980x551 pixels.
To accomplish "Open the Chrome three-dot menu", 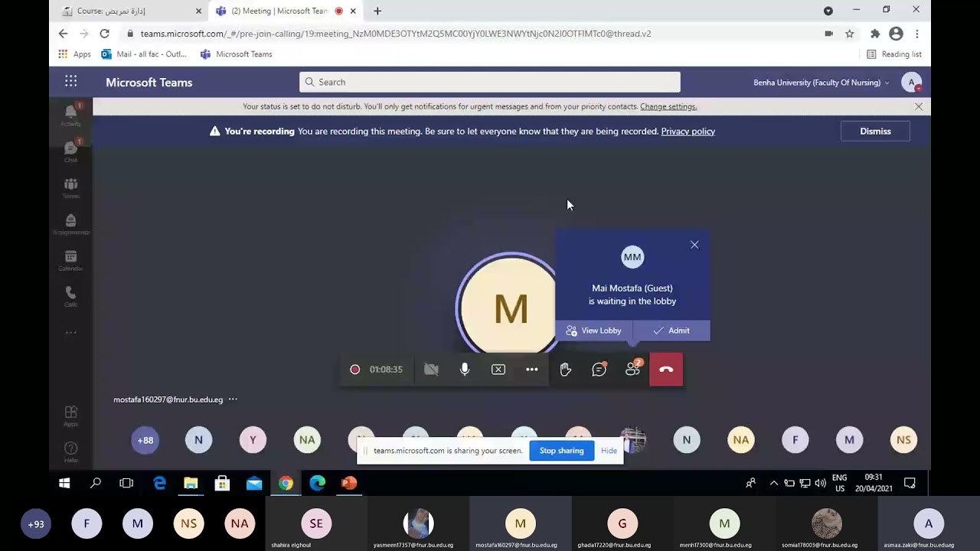I will pyautogui.click(x=917, y=34).
